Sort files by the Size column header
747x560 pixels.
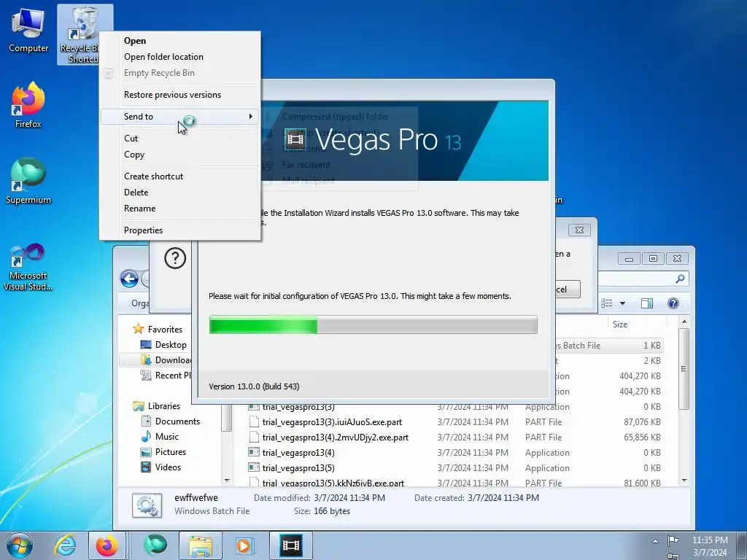(x=620, y=324)
